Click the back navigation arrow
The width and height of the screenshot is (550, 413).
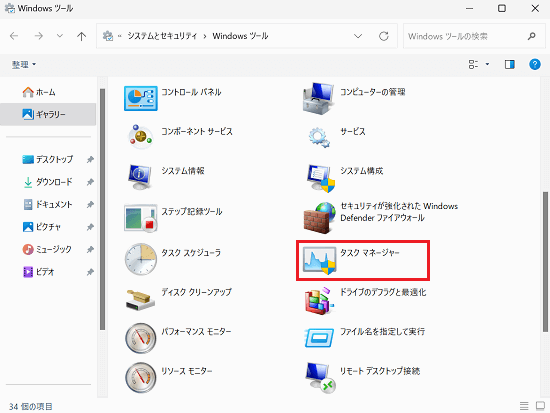(14, 36)
